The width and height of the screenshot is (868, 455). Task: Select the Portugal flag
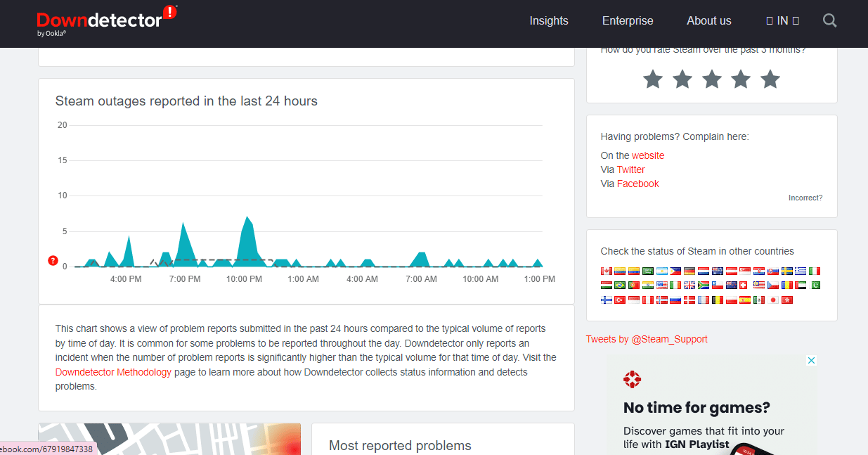pos(634,286)
